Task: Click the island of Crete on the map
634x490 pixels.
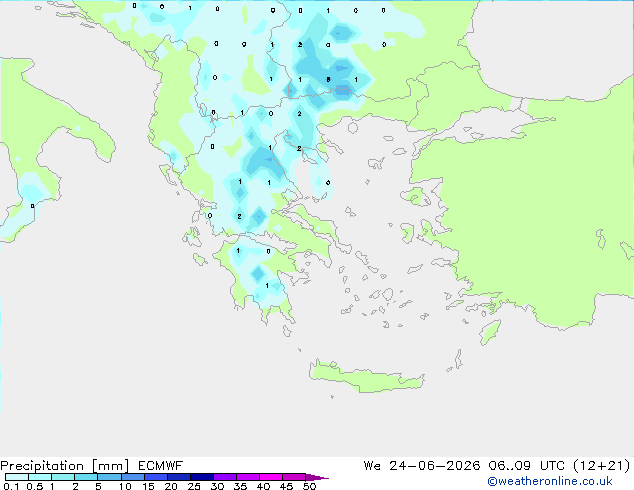Action: click(366, 376)
